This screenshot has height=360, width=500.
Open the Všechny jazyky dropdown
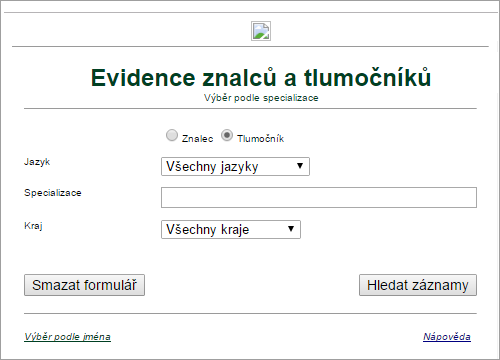[235, 167]
